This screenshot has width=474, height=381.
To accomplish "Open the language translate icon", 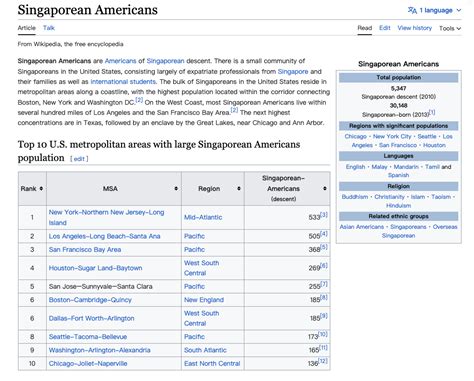I will click(x=412, y=10).
